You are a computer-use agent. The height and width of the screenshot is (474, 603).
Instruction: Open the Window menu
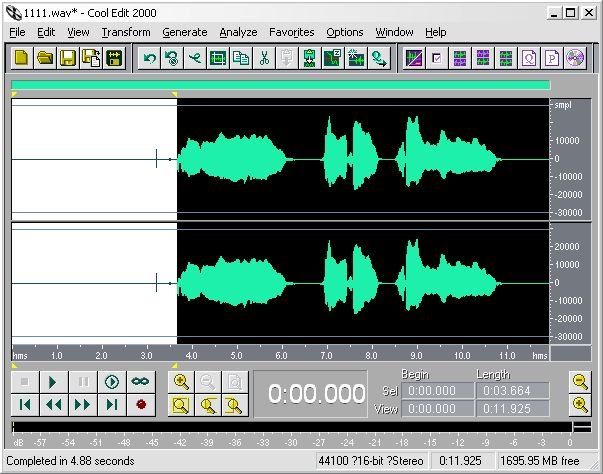(395, 32)
